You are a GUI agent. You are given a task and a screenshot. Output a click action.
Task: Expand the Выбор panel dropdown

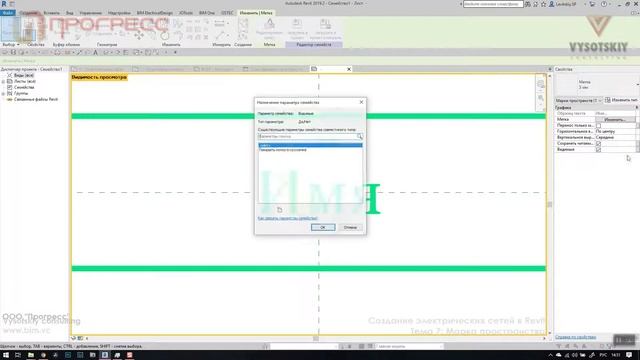click(x=11, y=44)
